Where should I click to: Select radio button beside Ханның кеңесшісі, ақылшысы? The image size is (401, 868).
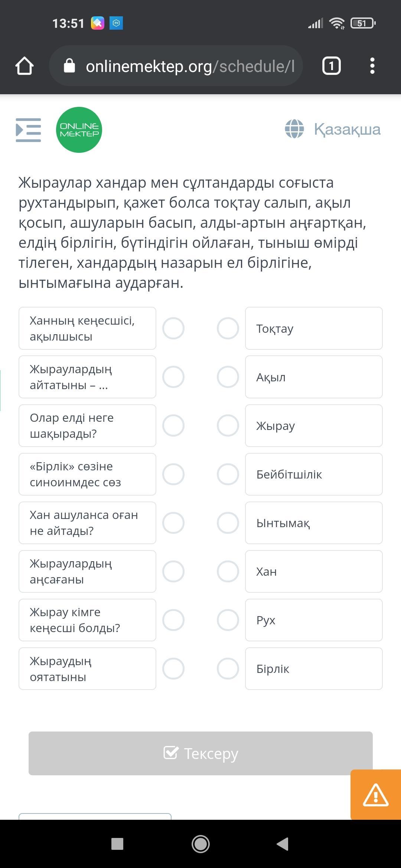tap(173, 328)
